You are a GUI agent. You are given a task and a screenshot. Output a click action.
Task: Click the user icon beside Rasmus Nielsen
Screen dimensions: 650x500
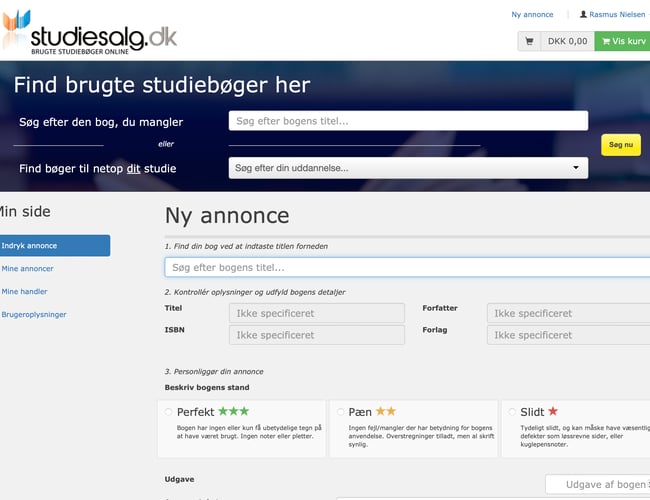[x=583, y=15]
